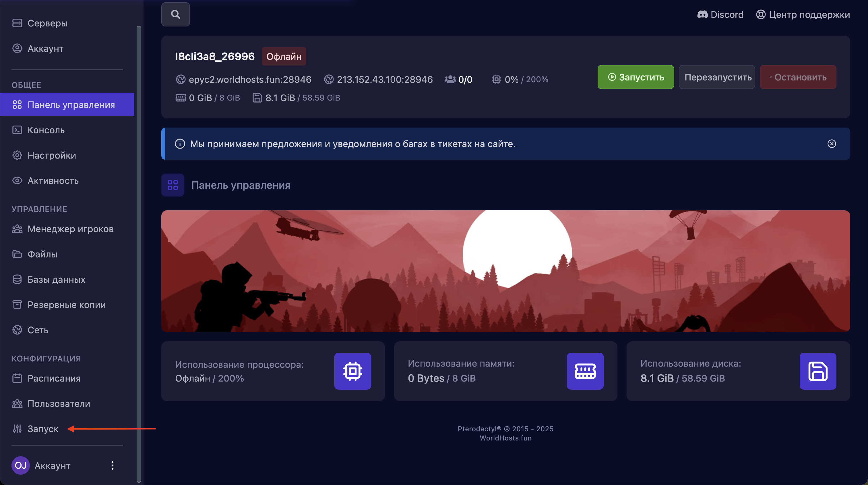Screen dimensions: 868x485
Task: Open Резервные копии backups page
Action: [x=66, y=305]
